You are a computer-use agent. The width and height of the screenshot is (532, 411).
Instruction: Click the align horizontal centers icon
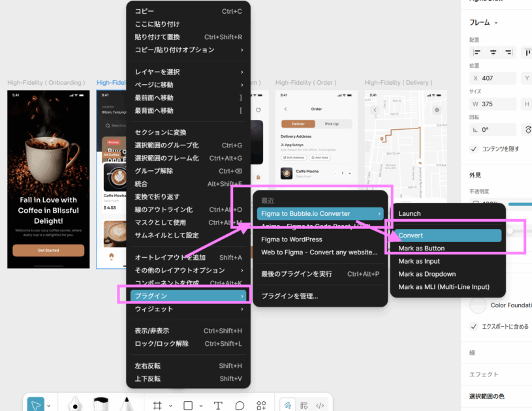tap(493, 52)
